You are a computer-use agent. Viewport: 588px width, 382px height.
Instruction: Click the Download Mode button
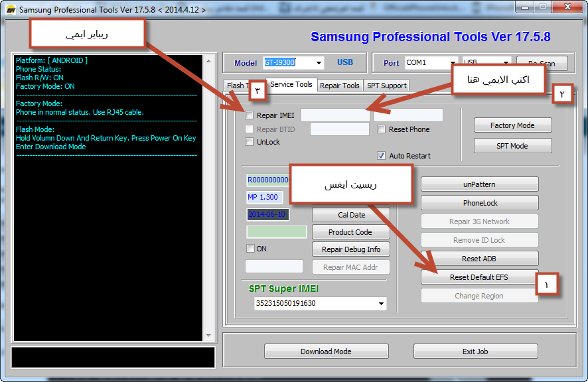click(x=326, y=351)
